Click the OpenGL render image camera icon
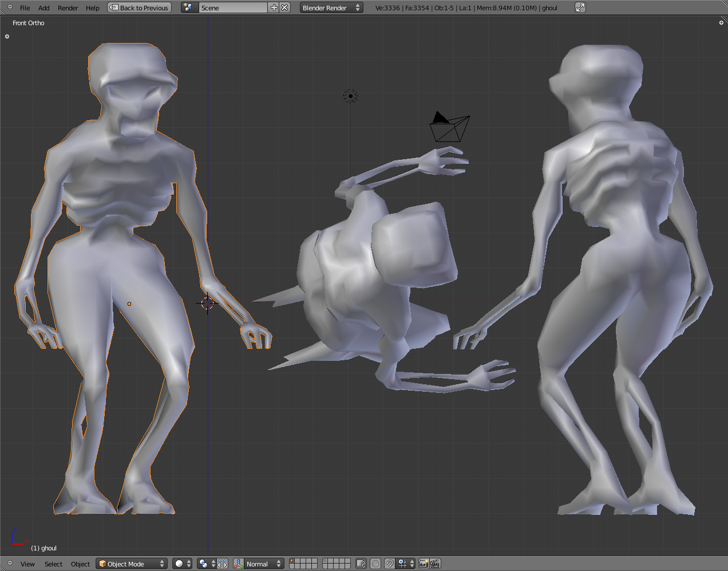This screenshot has height=571, width=728. pyautogui.click(x=424, y=564)
